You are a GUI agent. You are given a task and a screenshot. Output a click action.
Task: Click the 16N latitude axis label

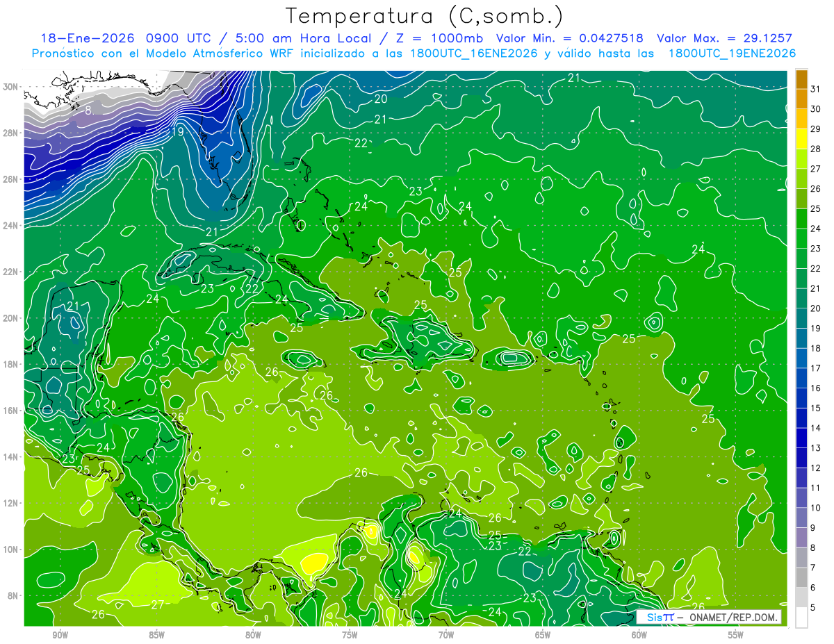pyautogui.click(x=11, y=411)
